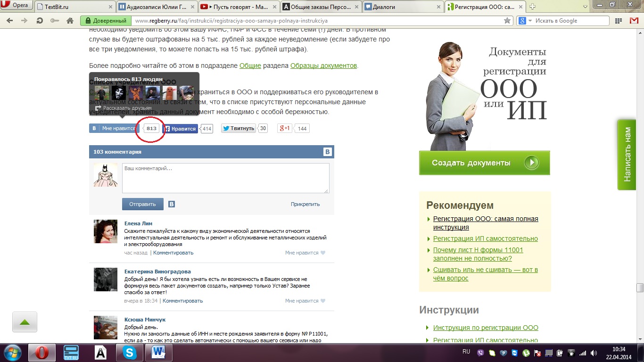Viewport: 644px width, 362px height.
Task: Click the page vertical scrollbar thumb
Action: [x=640, y=288]
